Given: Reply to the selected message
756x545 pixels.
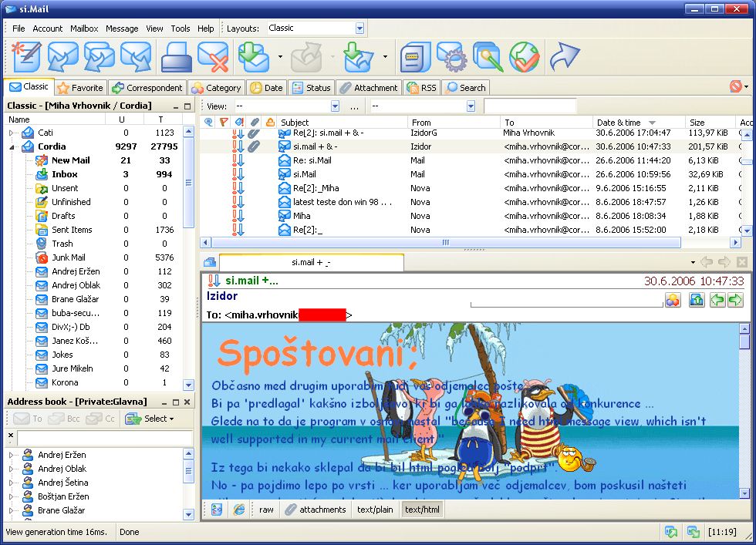Looking at the screenshot, I should point(62,56).
